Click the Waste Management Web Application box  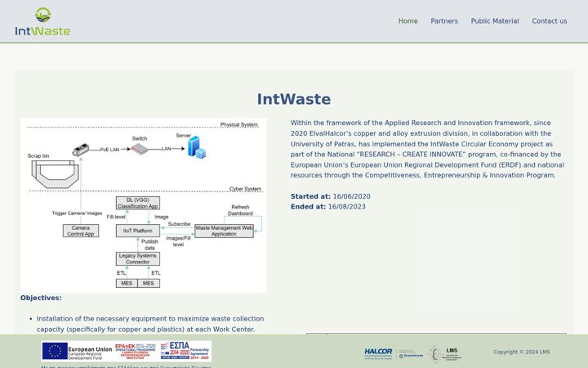[224, 231]
